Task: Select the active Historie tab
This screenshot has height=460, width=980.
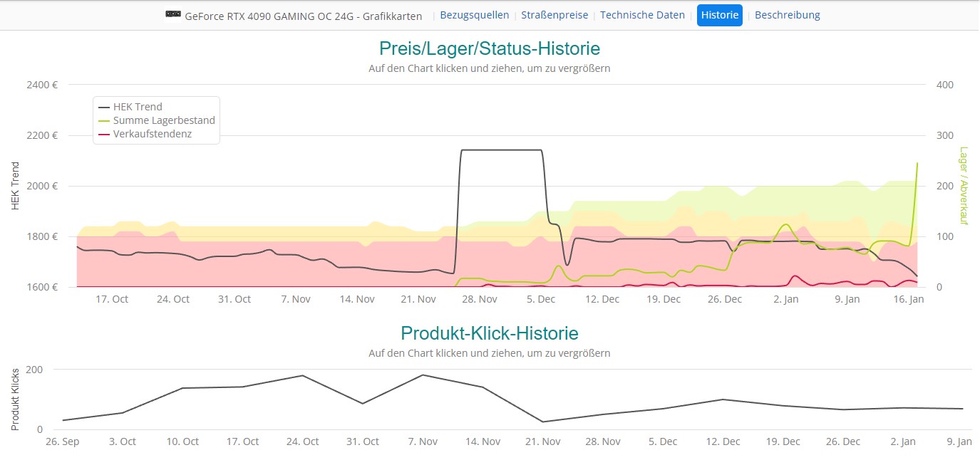Action: (719, 15)
